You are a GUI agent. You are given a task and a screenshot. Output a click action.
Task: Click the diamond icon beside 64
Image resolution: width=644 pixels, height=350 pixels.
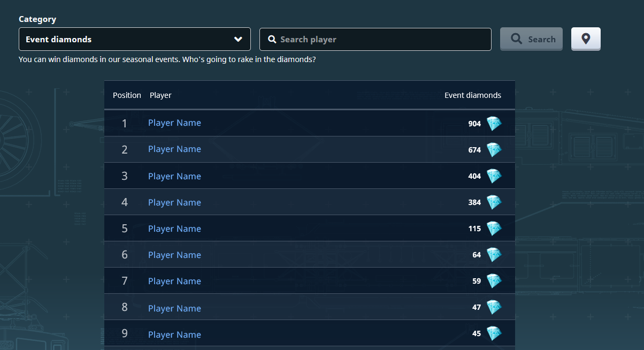point(494,255)
